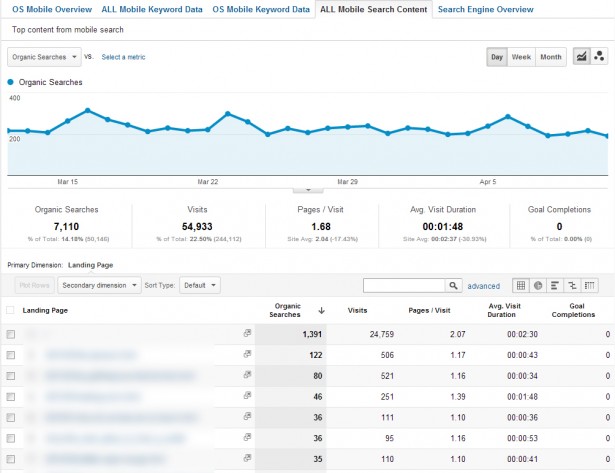Screen dimensions: 615x473
Task: Switch to motion chart view
Action: [x=599, y=57]
